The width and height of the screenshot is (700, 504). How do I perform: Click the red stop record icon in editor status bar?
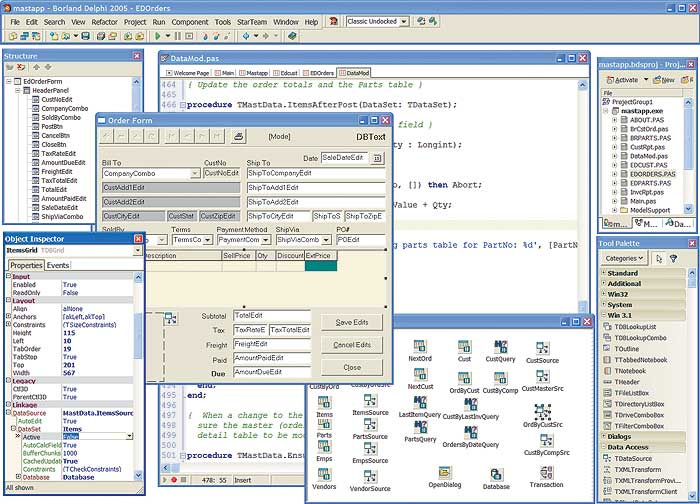click(x=174, y=480)
